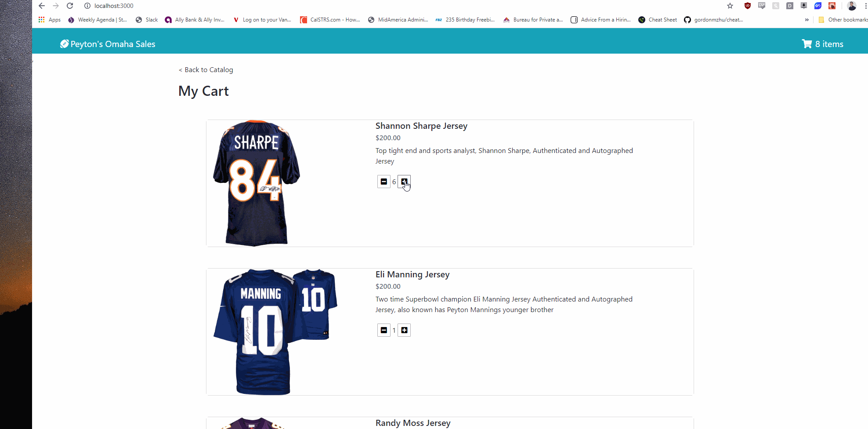Click the '8 items' cart count
The width and height of the screenshot is (868, 429).
coord(829,44)
